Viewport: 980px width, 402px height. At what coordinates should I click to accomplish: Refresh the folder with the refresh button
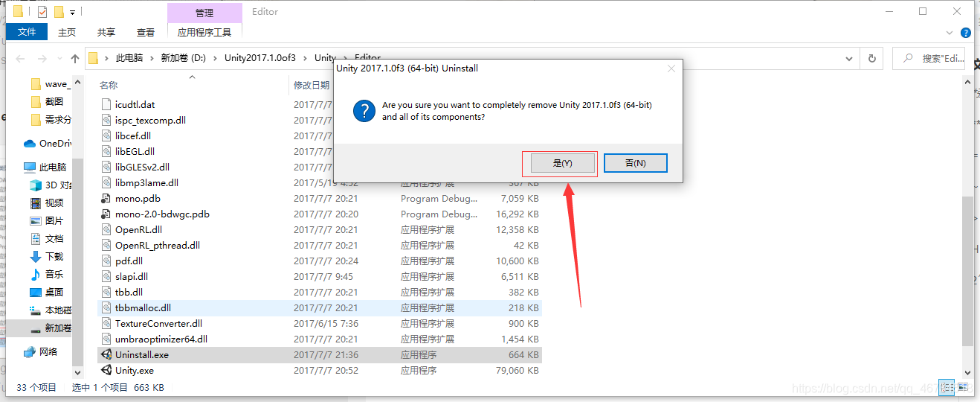871,58
